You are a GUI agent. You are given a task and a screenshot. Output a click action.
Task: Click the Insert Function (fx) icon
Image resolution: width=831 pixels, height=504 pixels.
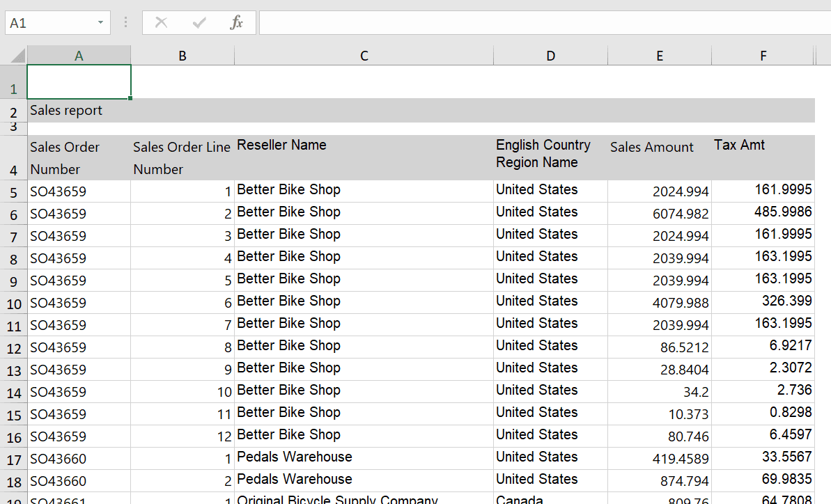[237, 22]
